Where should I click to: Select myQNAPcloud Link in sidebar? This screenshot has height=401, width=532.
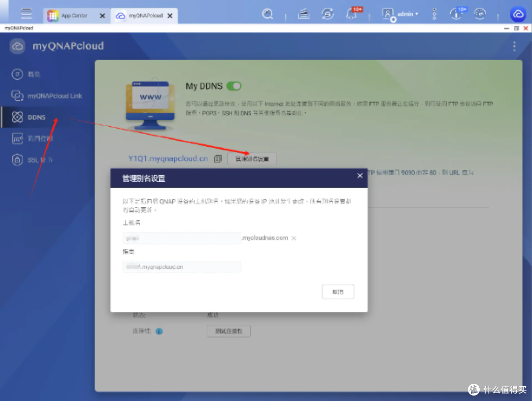click(x=47, y=96)
